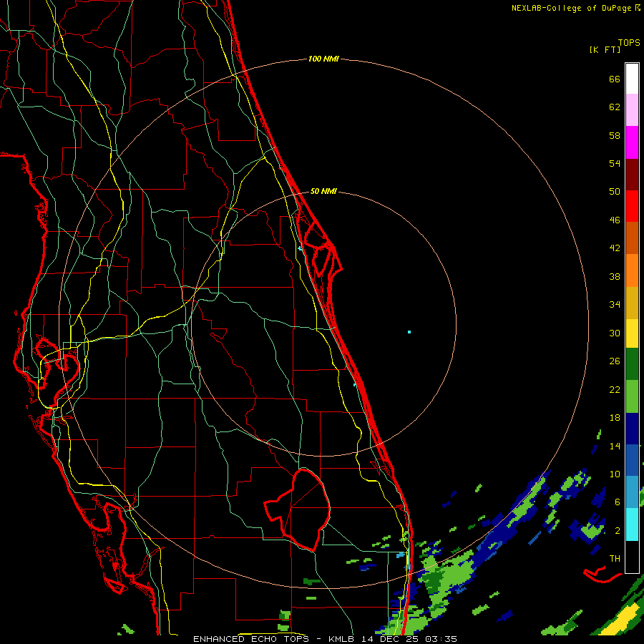Click the legend value 42
The width and height of the screenshot is (644, 644).
pos(615,248)
